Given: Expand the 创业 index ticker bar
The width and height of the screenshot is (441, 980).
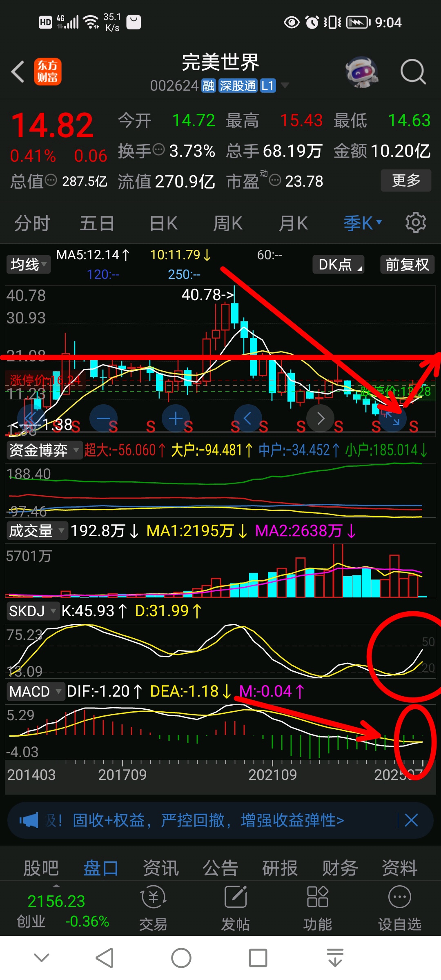Looking at the screenshot, I should [x=56, y=886].
